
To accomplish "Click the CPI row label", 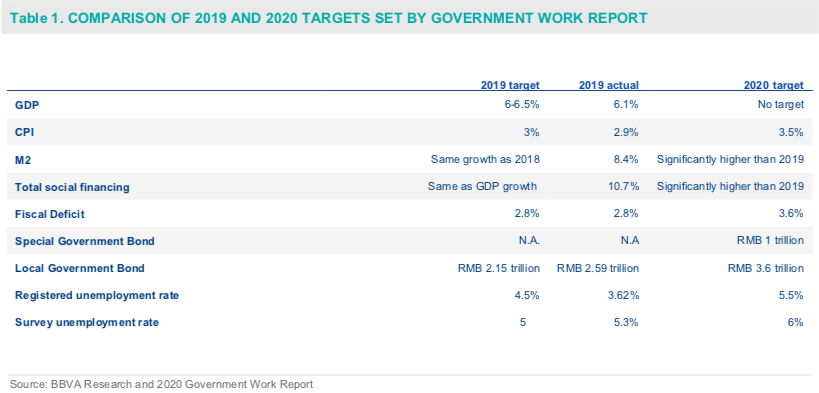I will coord(25,132).
